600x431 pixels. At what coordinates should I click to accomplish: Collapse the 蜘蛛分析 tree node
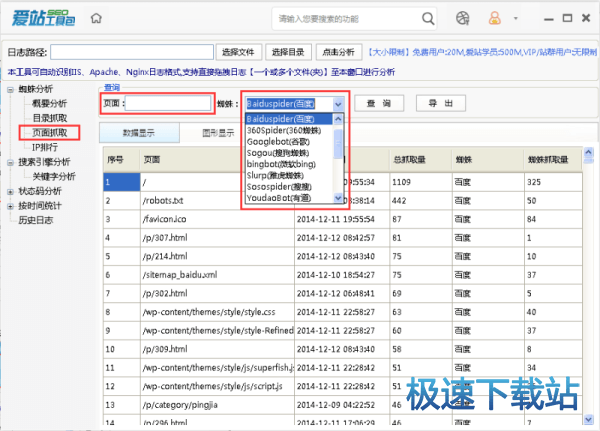10,90
